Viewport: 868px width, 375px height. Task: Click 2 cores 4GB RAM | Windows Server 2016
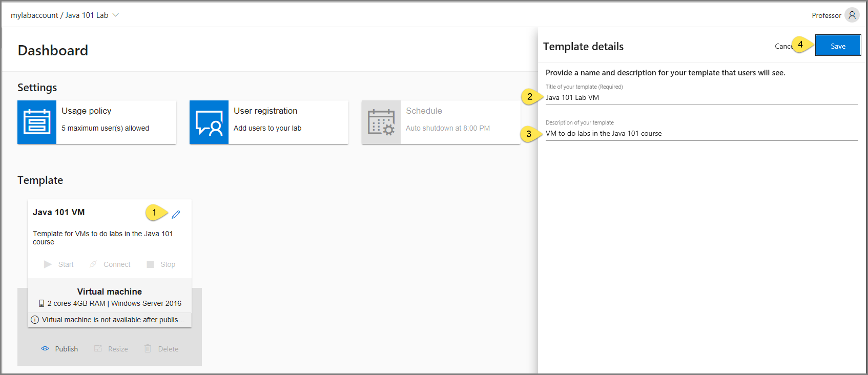[x=114, y=303]
